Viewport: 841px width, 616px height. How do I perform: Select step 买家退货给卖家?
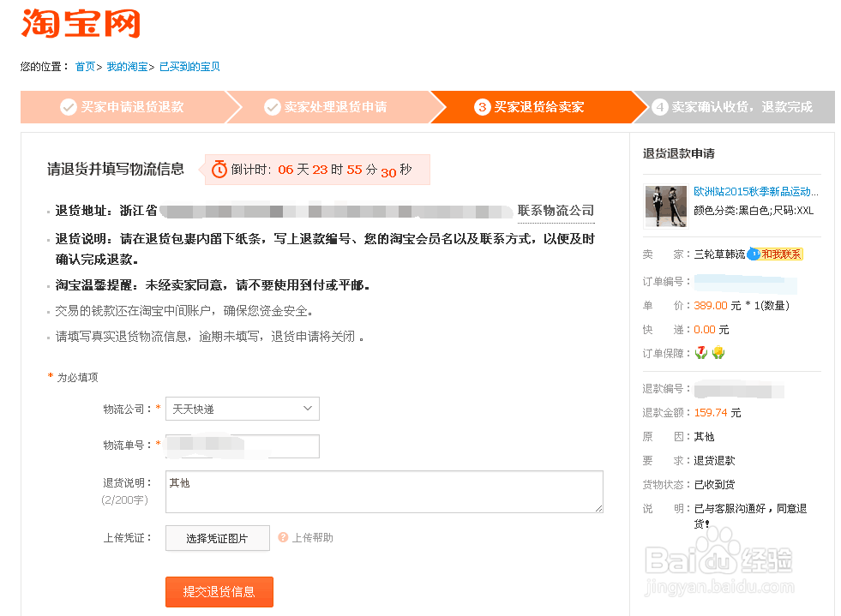coord(538,107)
